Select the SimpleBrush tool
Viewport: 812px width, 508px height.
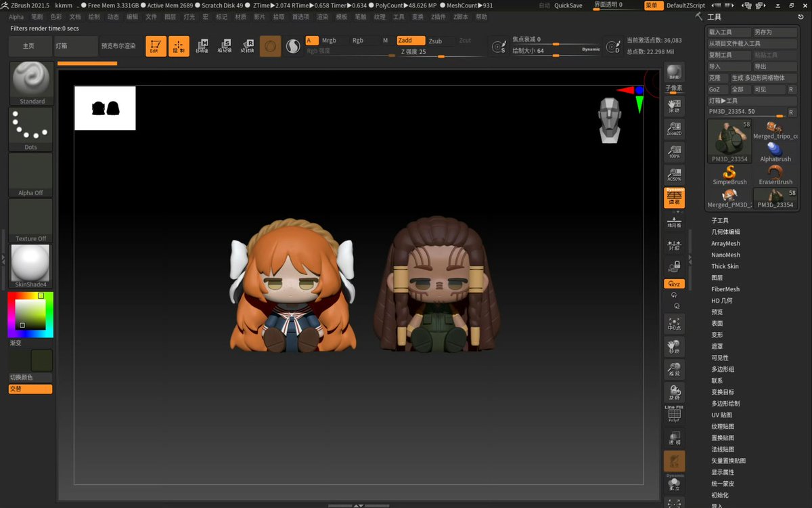pyautogui.click(x=729, y=175)
